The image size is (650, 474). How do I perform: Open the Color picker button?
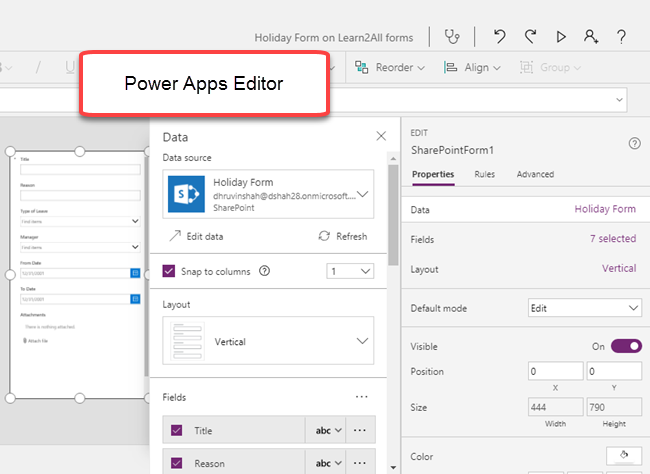(624, 455)
